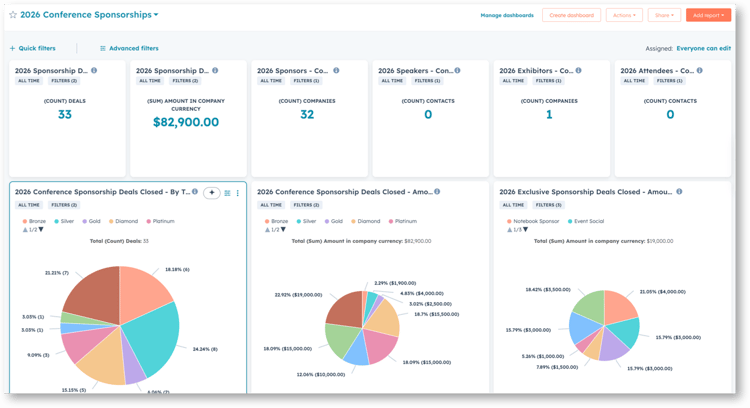Click the Add report button
750x408 pixels.
pos(708,15)
